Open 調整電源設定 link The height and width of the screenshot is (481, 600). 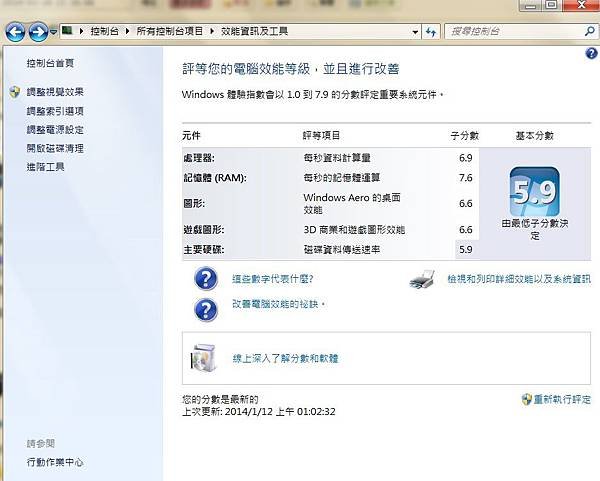[x=55, y=130]
